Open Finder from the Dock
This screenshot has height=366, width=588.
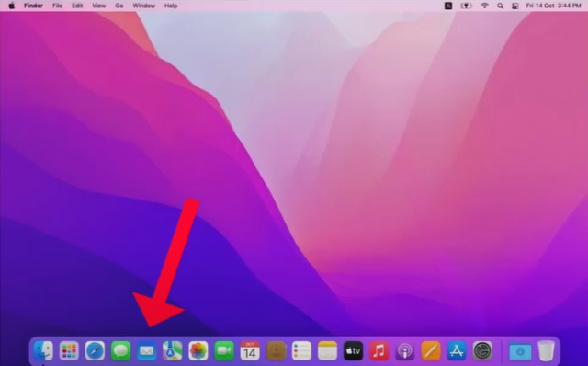[43, 351]
